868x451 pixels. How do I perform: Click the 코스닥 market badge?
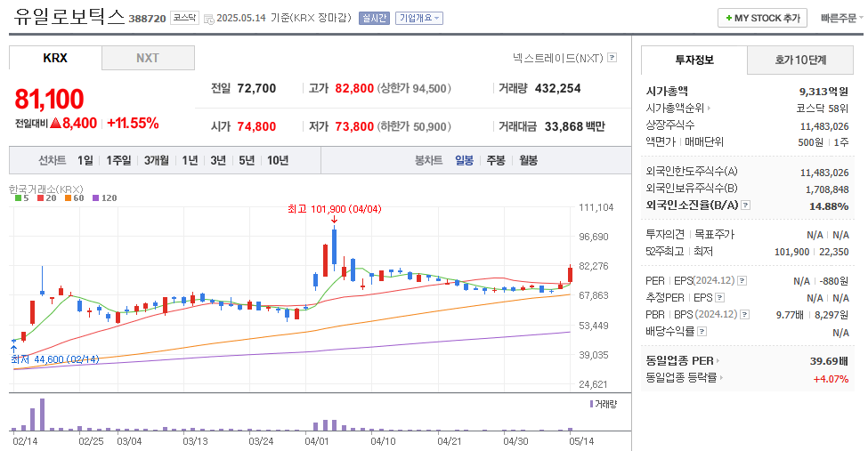click(184, 18)
